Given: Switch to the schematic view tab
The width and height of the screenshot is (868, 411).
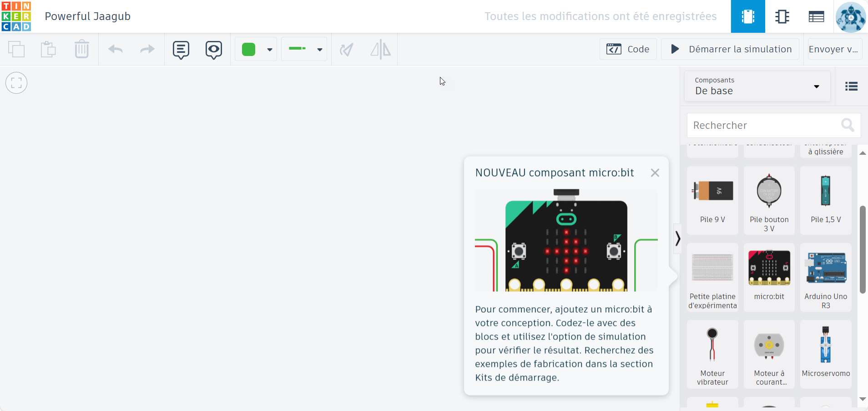Looking at the screenshot, I should point(782,16).
